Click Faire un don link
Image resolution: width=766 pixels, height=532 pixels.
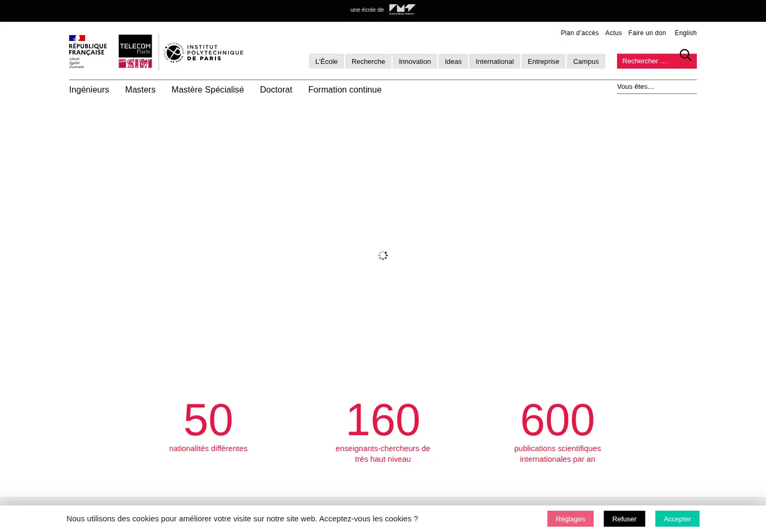pos(647,33)
